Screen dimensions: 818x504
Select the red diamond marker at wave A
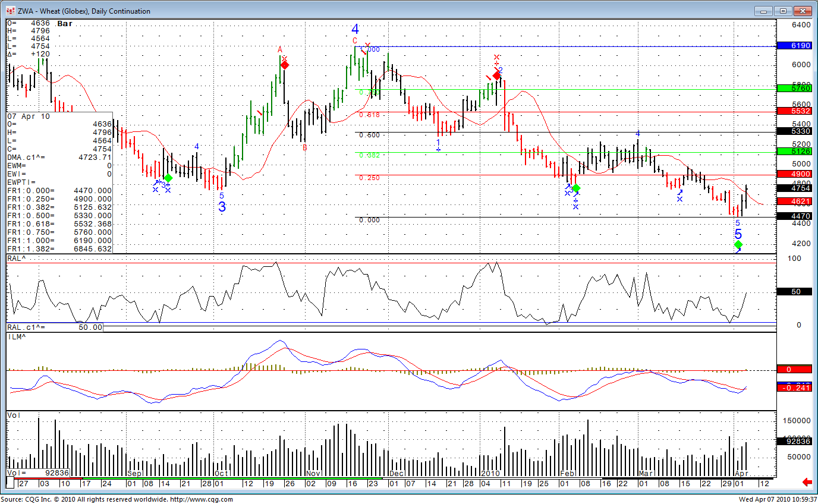(x=285, y=65)
